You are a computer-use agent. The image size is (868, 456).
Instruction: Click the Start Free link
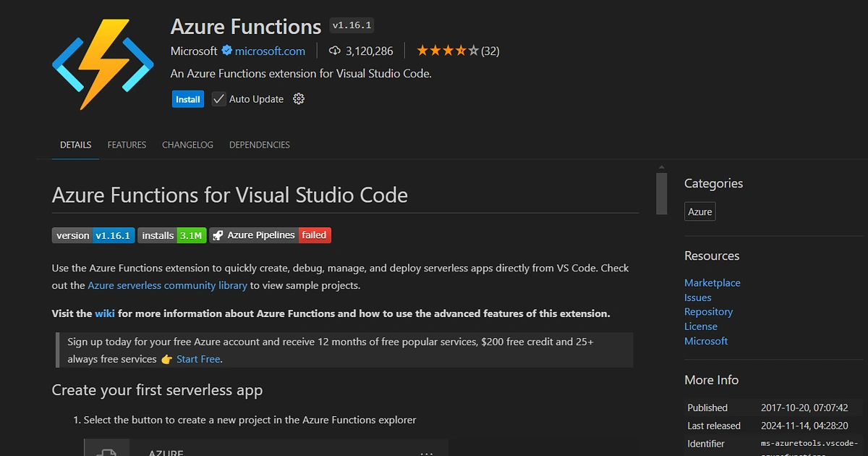coord(197,358)
